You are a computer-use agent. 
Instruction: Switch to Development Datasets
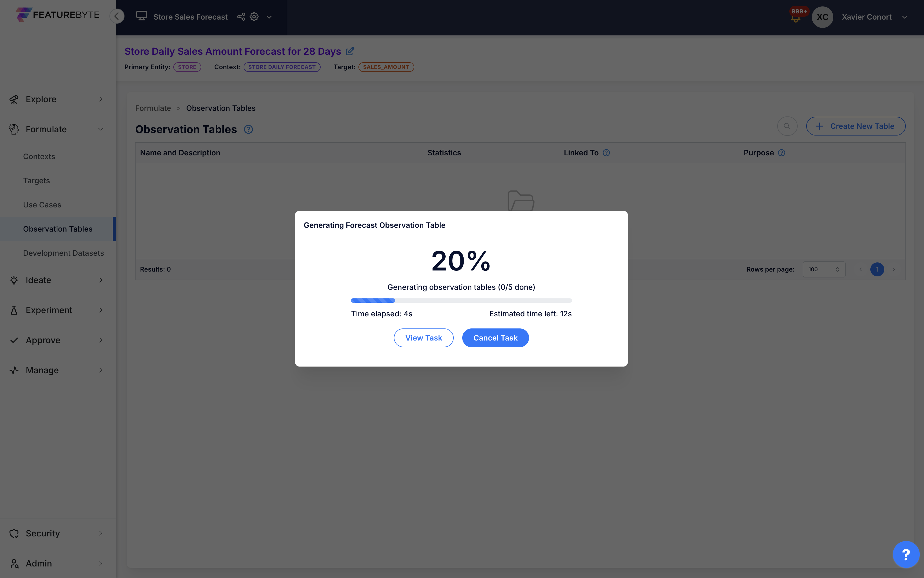(x=63, y=253)
